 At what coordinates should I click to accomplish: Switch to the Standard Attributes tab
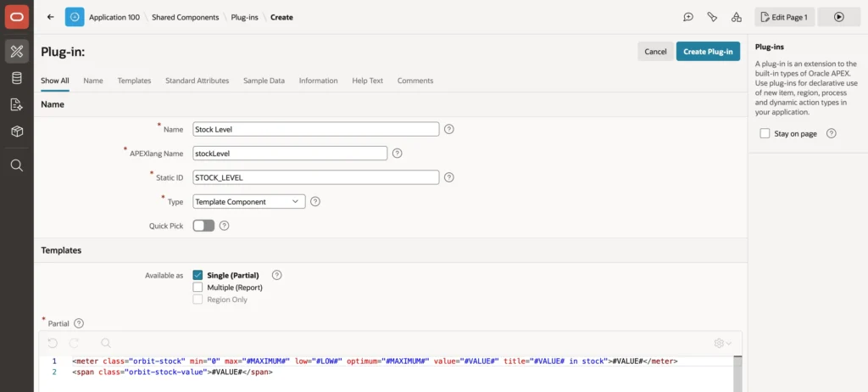[x=197, y=81]
